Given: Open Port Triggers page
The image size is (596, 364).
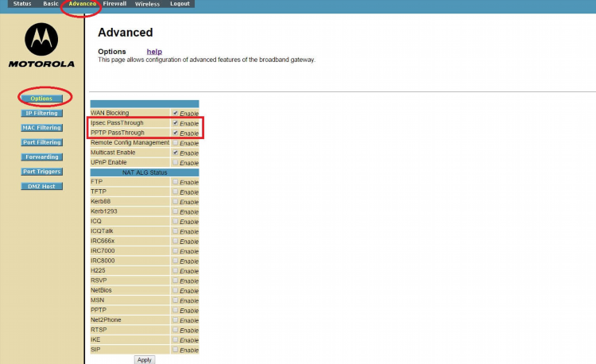Looking at the screenshot, I should point(41,172).
